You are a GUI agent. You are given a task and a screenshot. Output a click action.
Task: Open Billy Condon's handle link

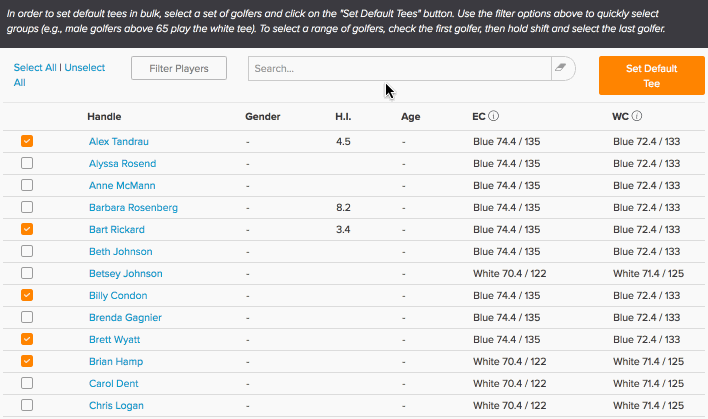[x=118, y=296]
